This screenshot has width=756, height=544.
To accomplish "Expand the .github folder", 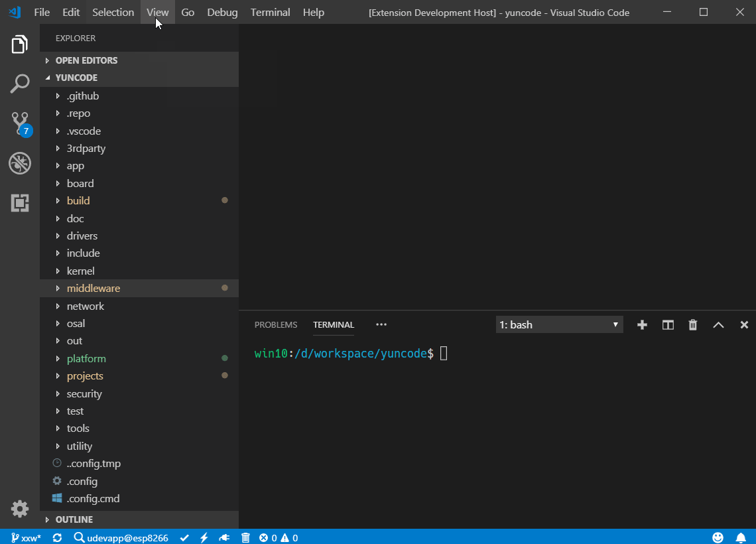I will (139, 96).
